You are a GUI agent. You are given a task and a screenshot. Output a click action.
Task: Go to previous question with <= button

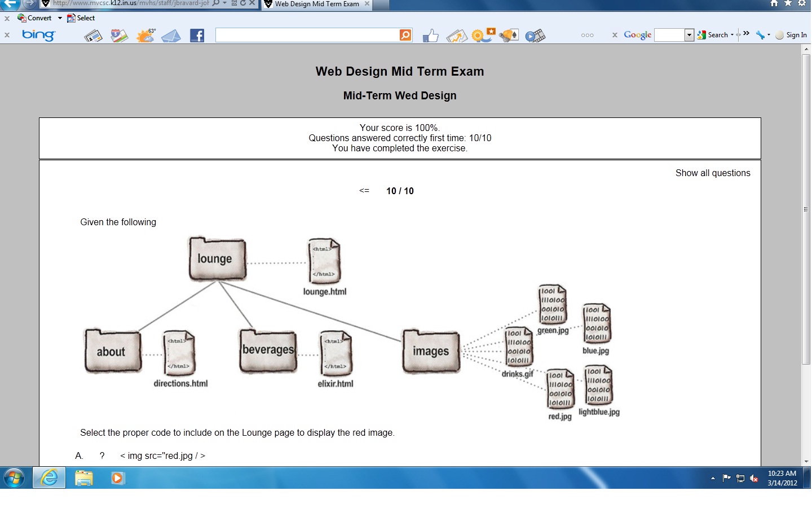click(364, 191)
